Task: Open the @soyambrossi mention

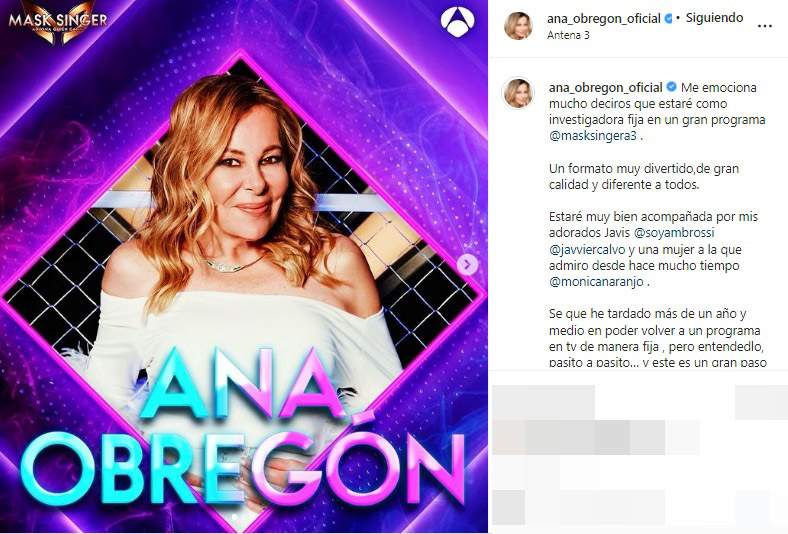Action: tap(674, 233)
